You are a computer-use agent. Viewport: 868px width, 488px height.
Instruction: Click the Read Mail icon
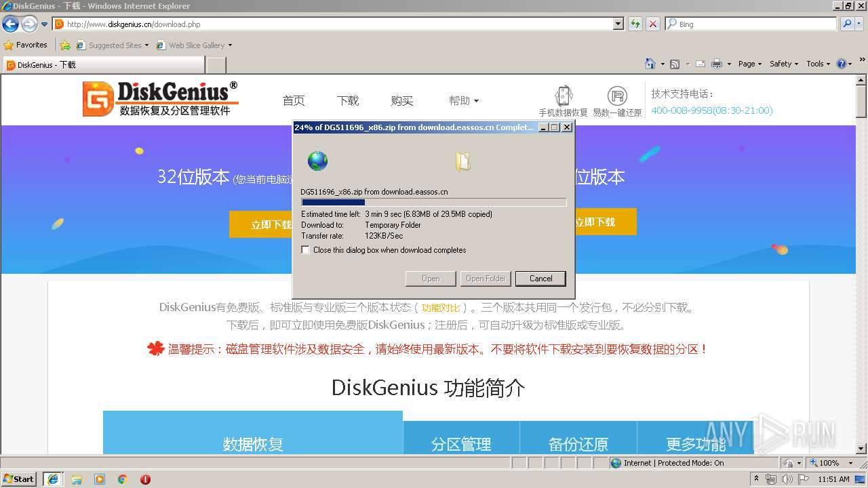(x=700, y=64)
